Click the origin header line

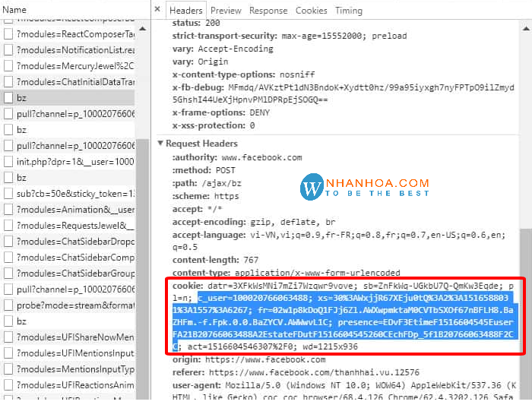pyautogui.click(x=249, y=359)
